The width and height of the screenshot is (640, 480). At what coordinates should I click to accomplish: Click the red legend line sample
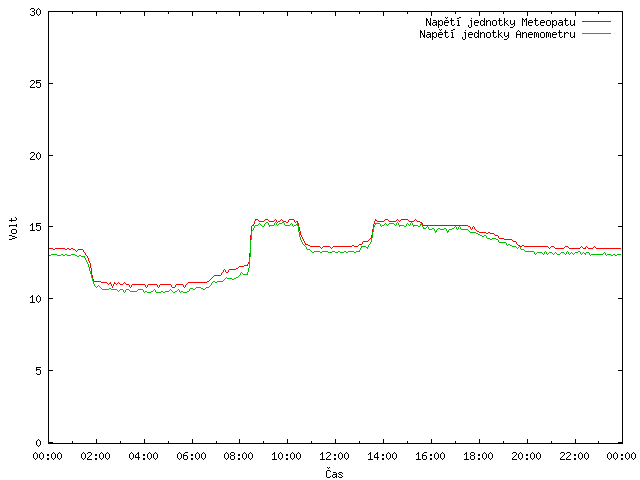point(596,21)
